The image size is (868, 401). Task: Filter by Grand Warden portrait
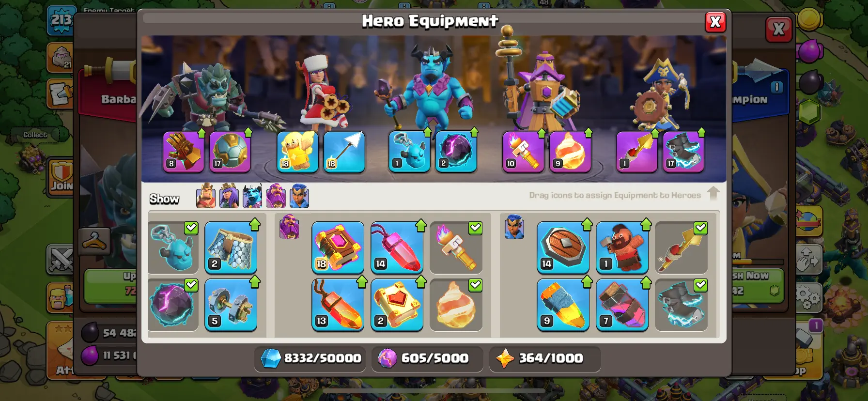[276, 196]
